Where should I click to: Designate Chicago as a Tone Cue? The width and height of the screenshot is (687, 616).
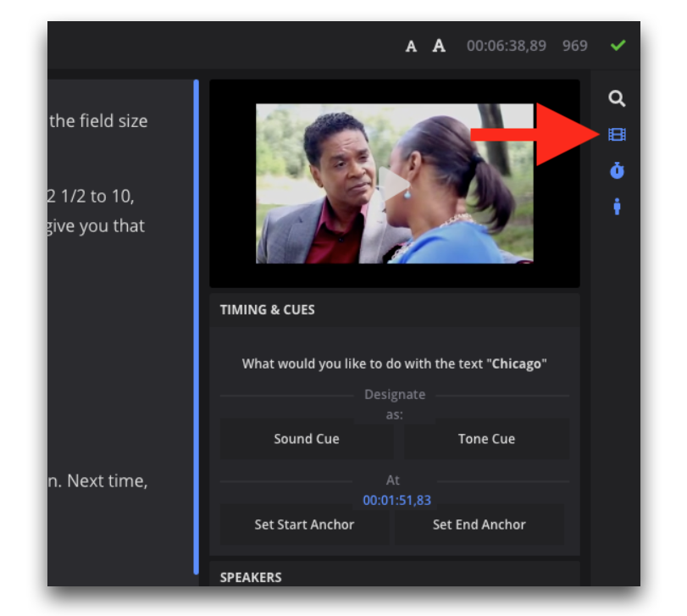[486, 439]
